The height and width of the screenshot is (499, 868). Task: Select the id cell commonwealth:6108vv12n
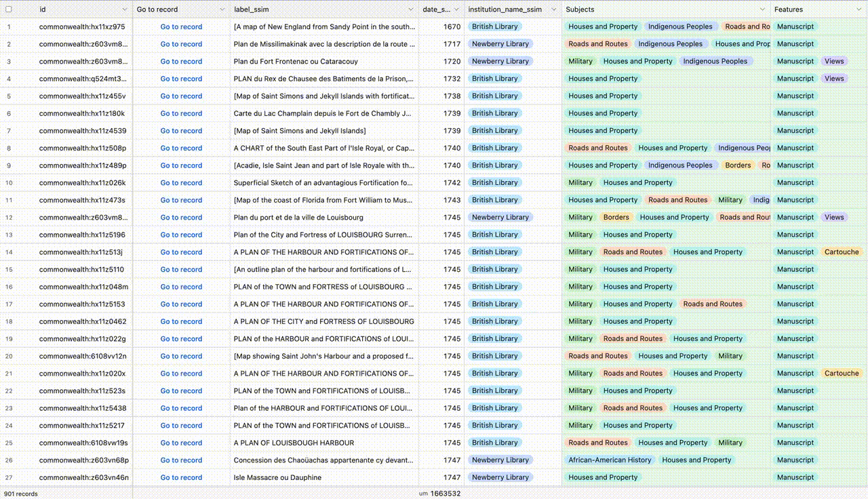[x=82, y=356]
